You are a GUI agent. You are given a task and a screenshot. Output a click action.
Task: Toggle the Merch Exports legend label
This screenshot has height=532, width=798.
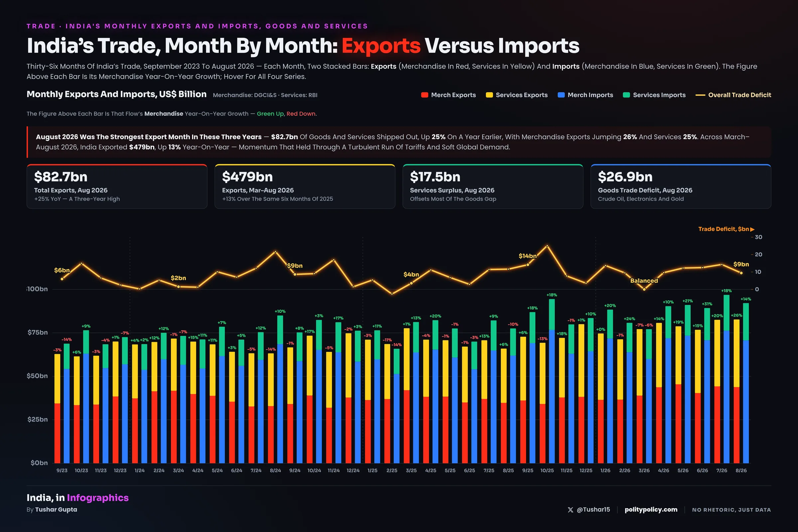(x=453, y=95)
